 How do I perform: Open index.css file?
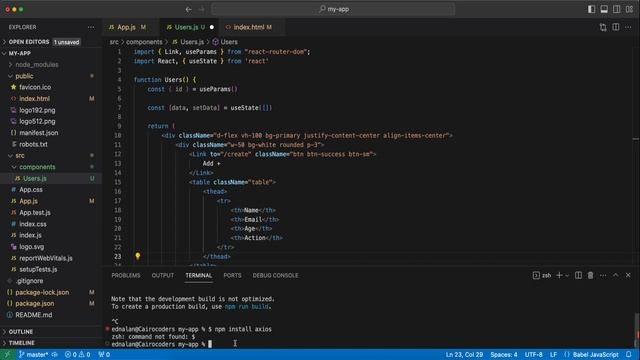(x=33, y=224)
